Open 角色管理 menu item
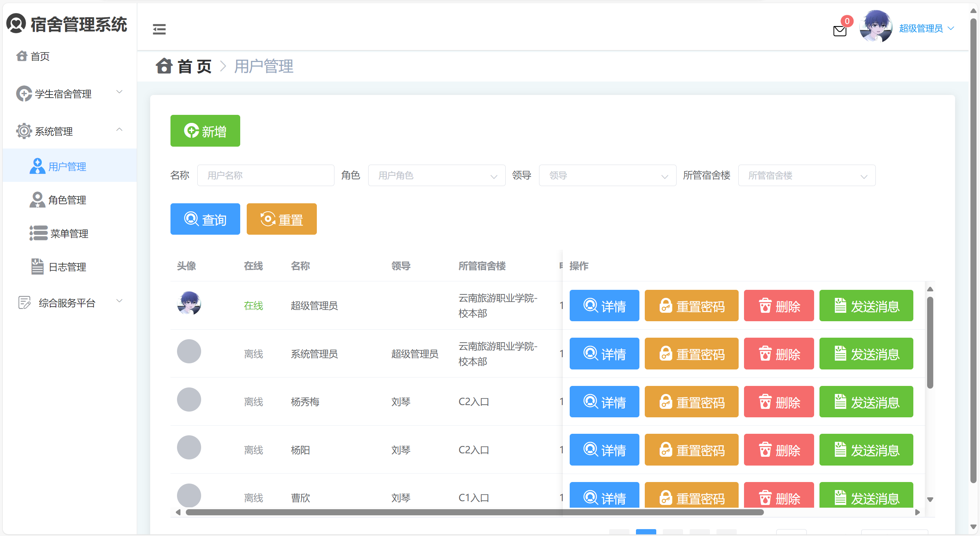980x536 pixels. point(67,200)
